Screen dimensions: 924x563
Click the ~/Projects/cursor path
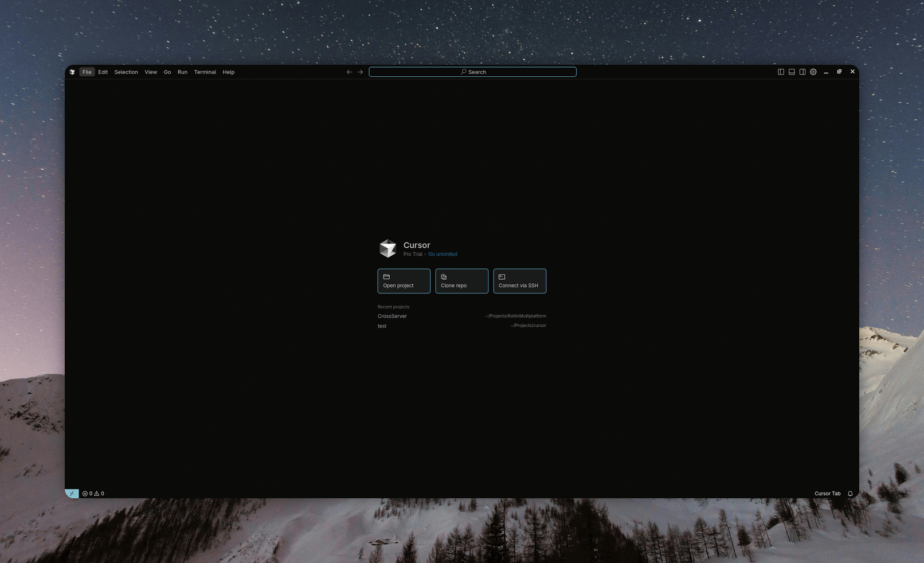(x=528, y=326)
